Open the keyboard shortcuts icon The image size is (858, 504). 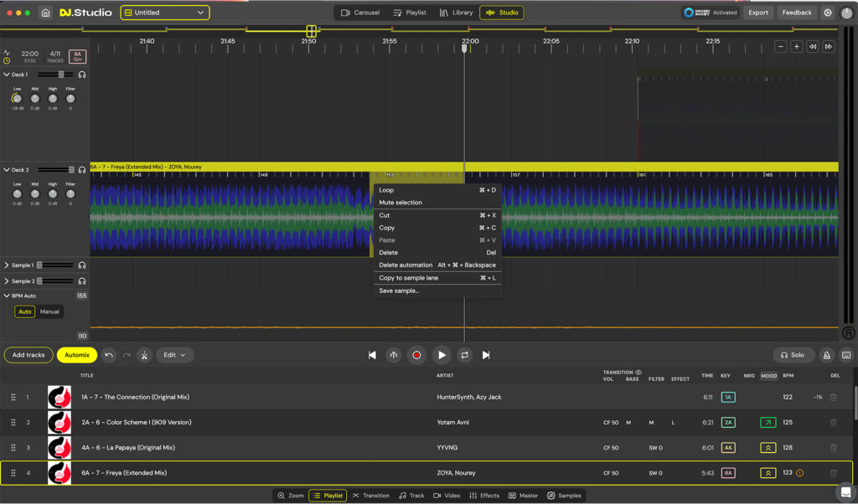[x=846, y=355]
